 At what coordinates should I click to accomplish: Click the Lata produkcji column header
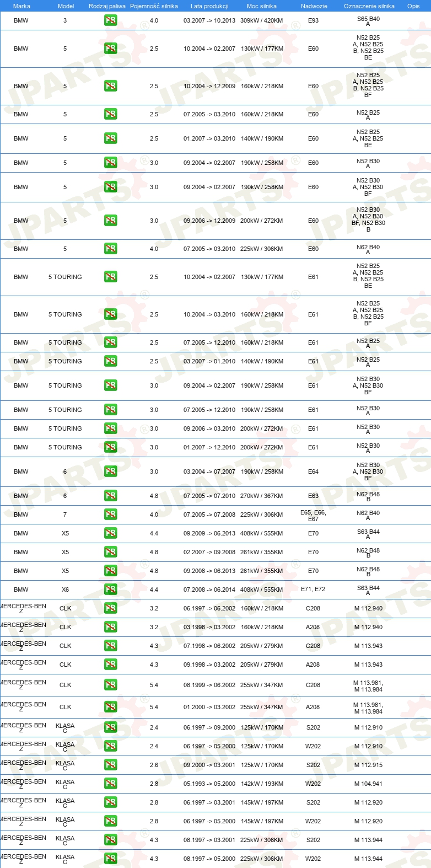tap(209, 6)
